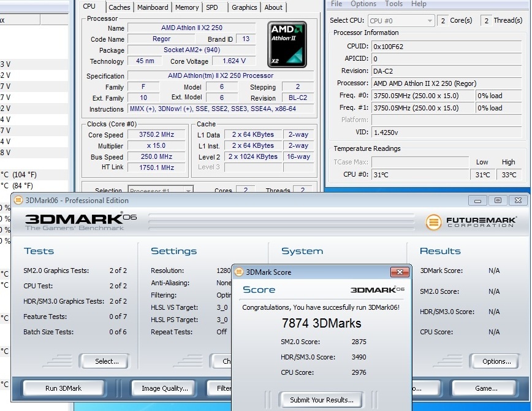This screenshot has width=532, height=411.
Task: Click the Image Quality button
Action: [162, 388]
